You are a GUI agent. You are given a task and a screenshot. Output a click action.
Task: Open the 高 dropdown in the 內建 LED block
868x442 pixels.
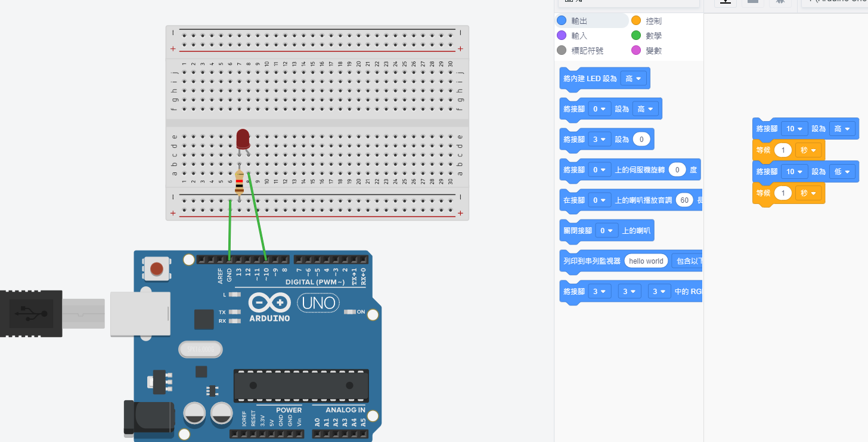pyautogui.click(x=633, y=79)
